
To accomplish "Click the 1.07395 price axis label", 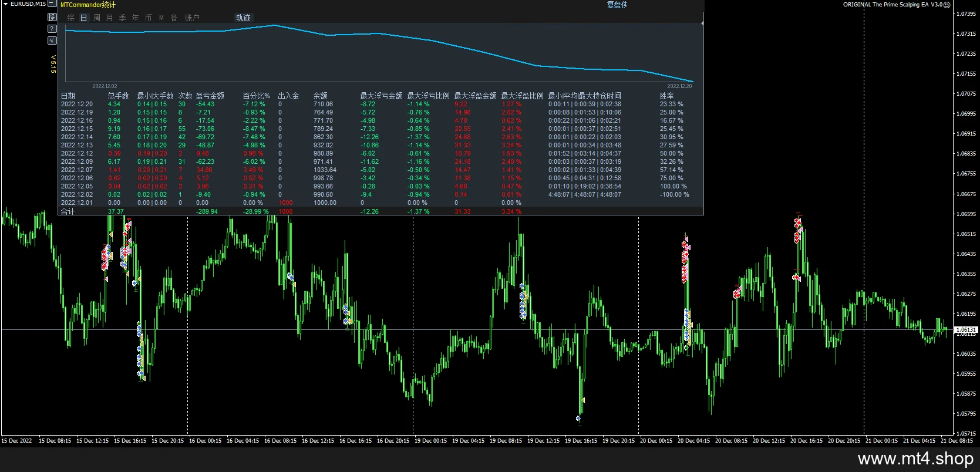I will (966, 14).
